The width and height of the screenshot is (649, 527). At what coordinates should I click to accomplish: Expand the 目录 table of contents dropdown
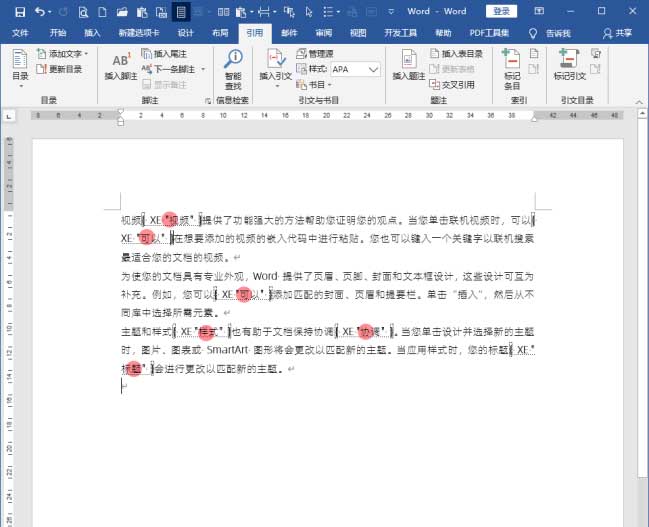[20, 77]
